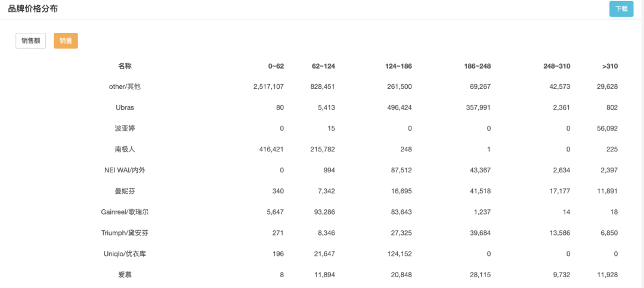Select the Gainreel/歌瑞尔 brand row
Screen dimensions: 644x288
pyautogui.click(x=125, y=212)
